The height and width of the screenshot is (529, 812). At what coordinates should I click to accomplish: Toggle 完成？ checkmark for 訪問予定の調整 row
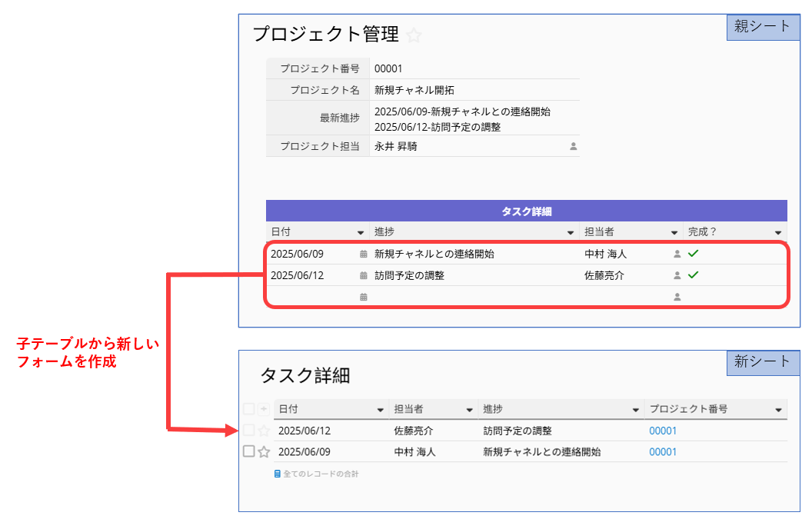pyautogui.click(x=693, y=274)
